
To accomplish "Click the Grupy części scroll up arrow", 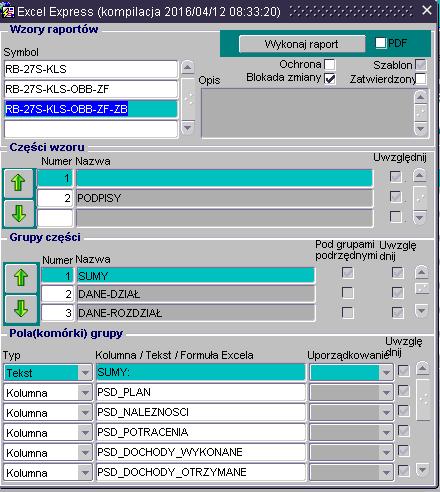I will (422, 273).
